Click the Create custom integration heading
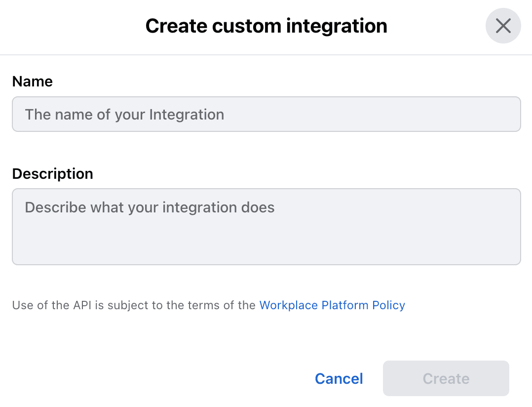The width and height of the screenshot is (532, 407). click(266, 26)
